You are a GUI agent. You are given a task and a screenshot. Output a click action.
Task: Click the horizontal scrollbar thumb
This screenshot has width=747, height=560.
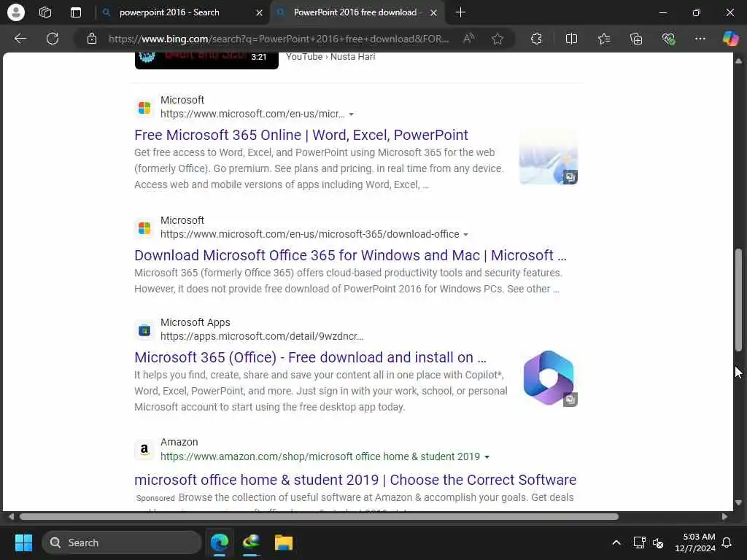pos(319,517)
